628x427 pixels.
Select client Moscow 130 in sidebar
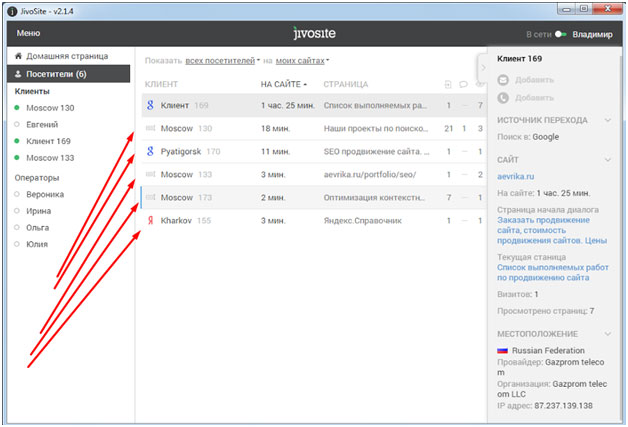(x=50, y=108)
